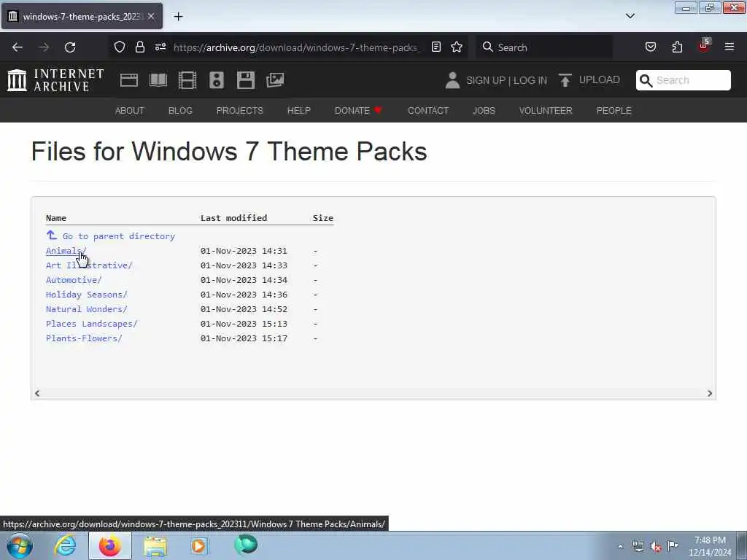Click the file list left scroll arrow

pos(37,393)
